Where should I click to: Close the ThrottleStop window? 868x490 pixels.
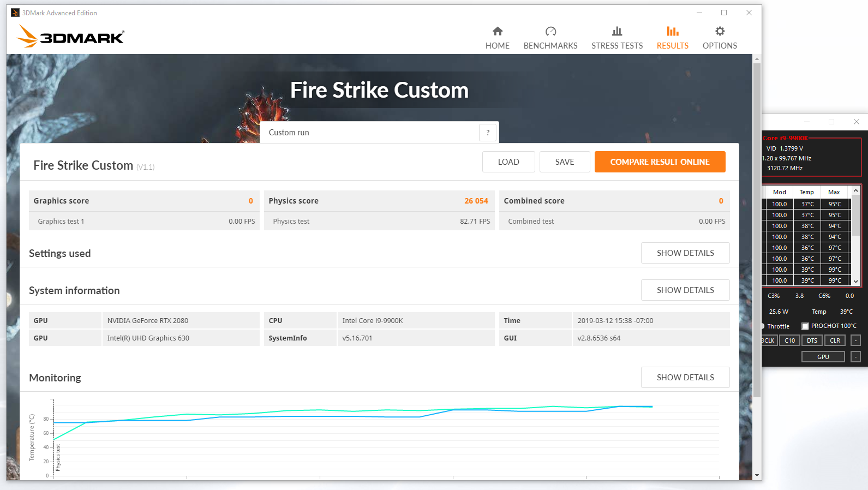coord(857,122)
